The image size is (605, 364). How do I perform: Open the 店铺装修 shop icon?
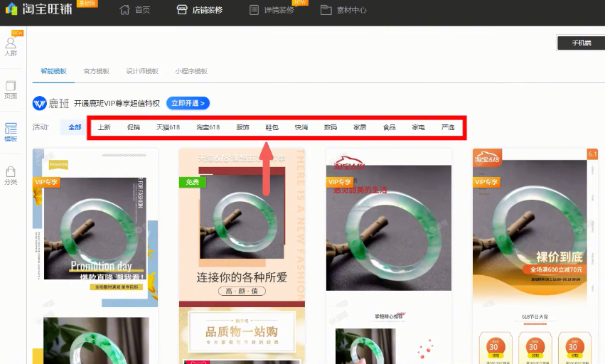[x=182, y=10]
